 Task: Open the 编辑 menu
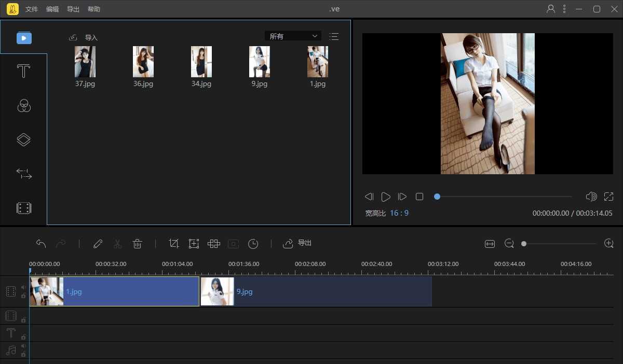[52, 9]
